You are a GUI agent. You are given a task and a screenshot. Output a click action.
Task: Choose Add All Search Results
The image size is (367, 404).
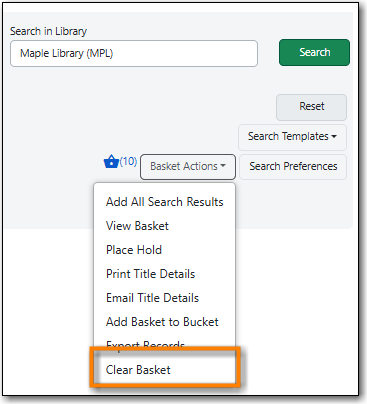click(x=165, y=202)
